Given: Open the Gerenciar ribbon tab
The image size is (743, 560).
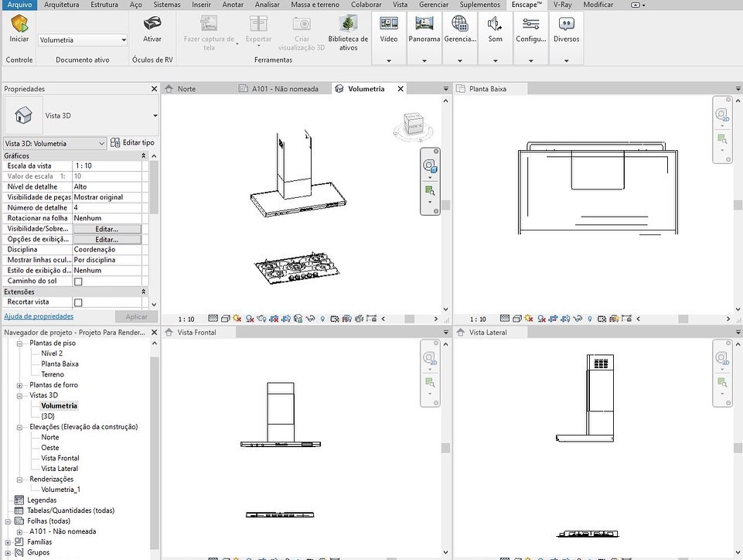Looking at the screenshot, I should (434, 5).
